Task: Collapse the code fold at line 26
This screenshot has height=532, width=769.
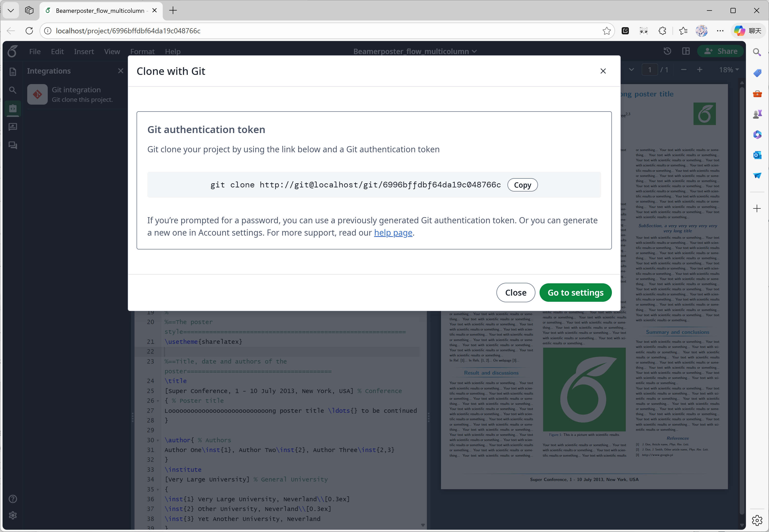Action: [x=158, y=401]
